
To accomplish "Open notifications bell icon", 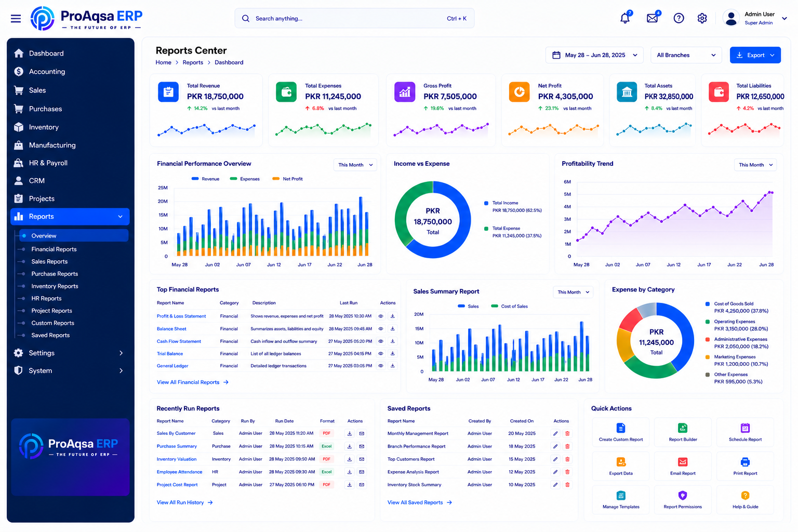I will tap(625, 18).
